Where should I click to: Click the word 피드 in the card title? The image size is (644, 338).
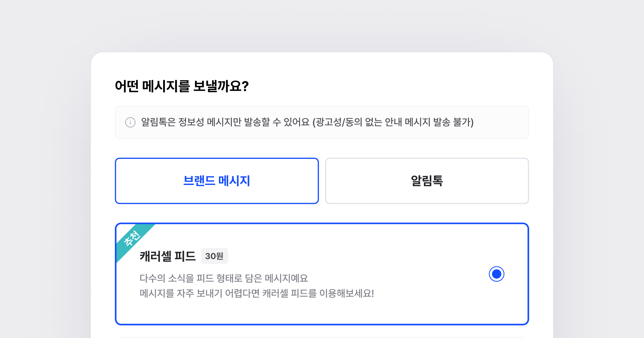tap(185, 256)
